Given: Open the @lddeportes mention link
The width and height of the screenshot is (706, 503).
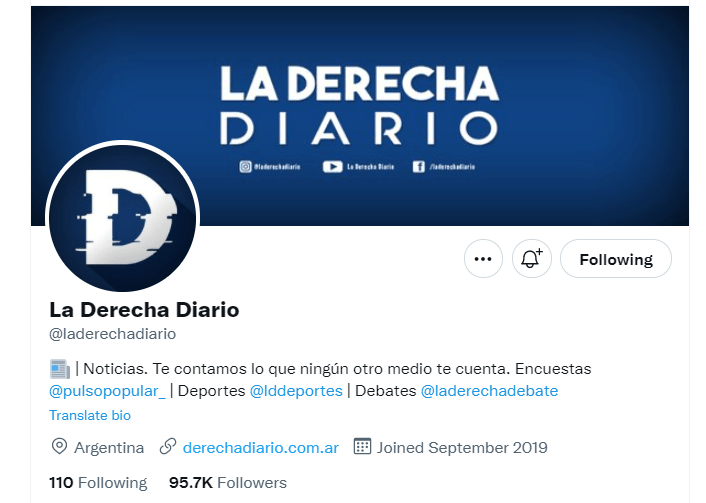Looking at the screenshot, I should click(x=296, y=391).
